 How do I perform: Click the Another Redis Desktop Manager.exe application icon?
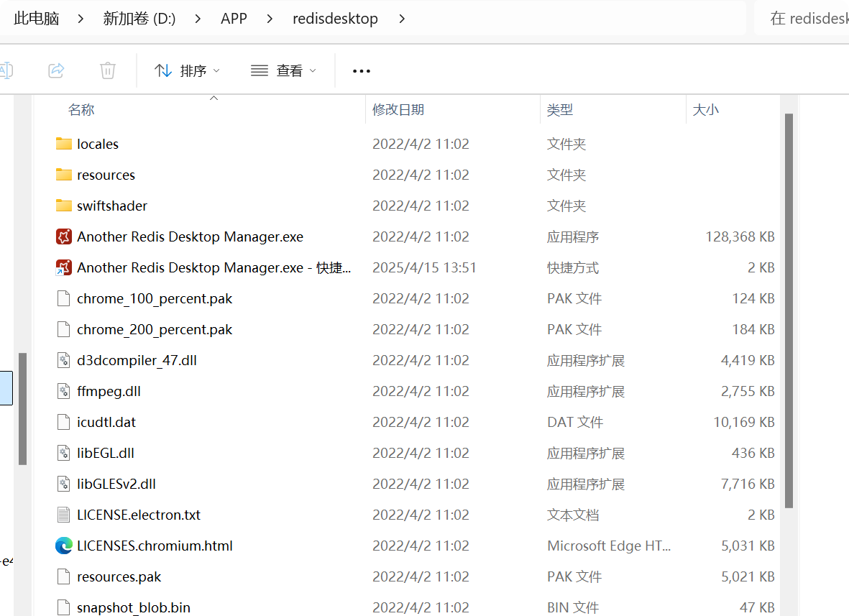point(63,236)
